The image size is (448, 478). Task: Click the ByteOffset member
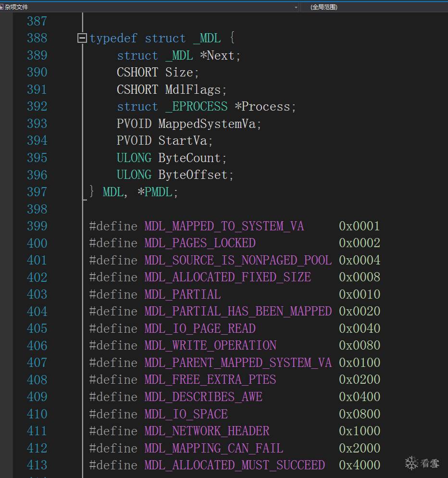(x=193, y=175)
